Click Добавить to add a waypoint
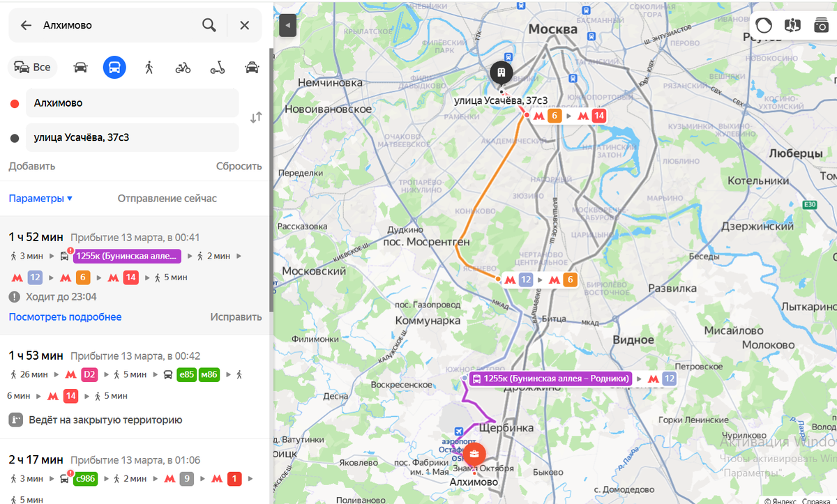Image resolution: width=837 pixels, height=504 pixels. (x=32, y=166)
